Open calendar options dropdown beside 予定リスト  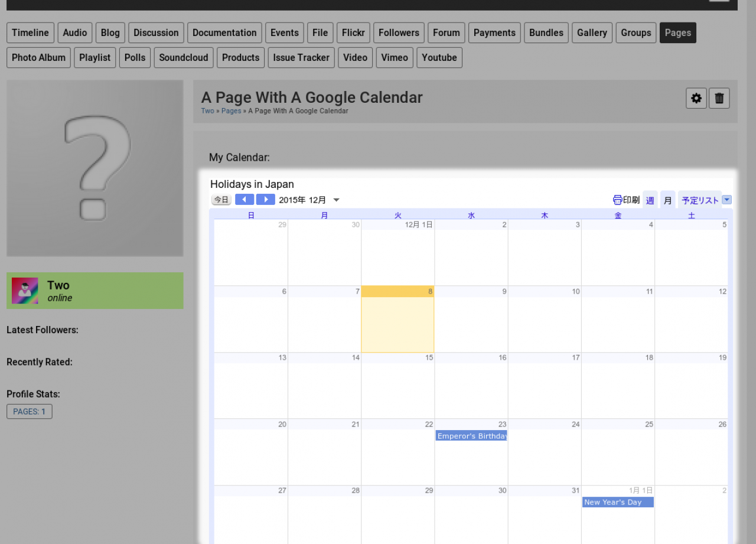tap(727, 200)
